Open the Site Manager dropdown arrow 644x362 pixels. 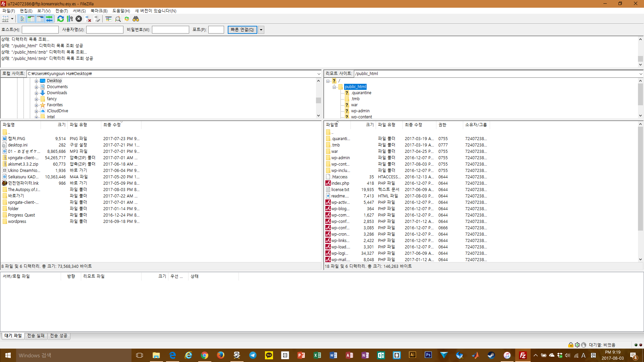coord(12,19)
